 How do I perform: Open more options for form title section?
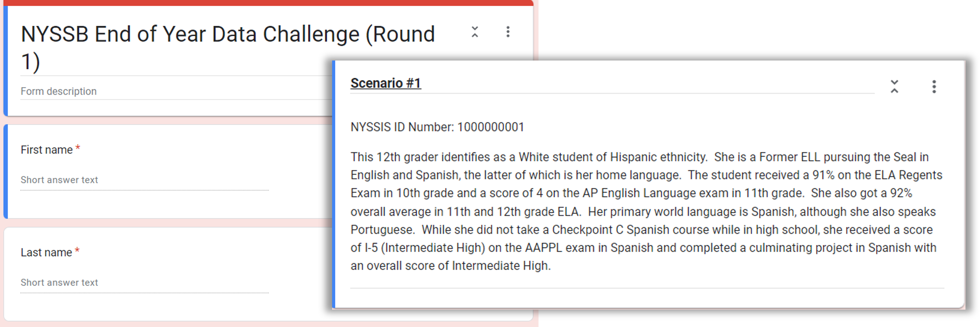tap(507, 31)
